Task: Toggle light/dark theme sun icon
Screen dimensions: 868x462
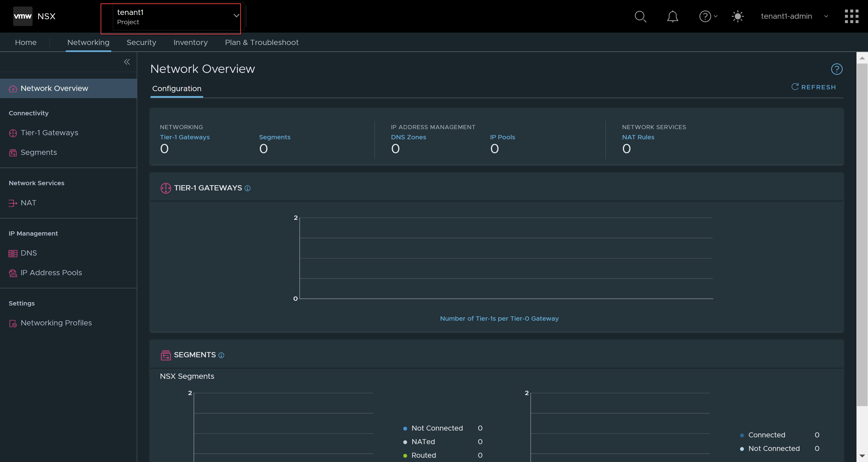Action: [738, 16]
